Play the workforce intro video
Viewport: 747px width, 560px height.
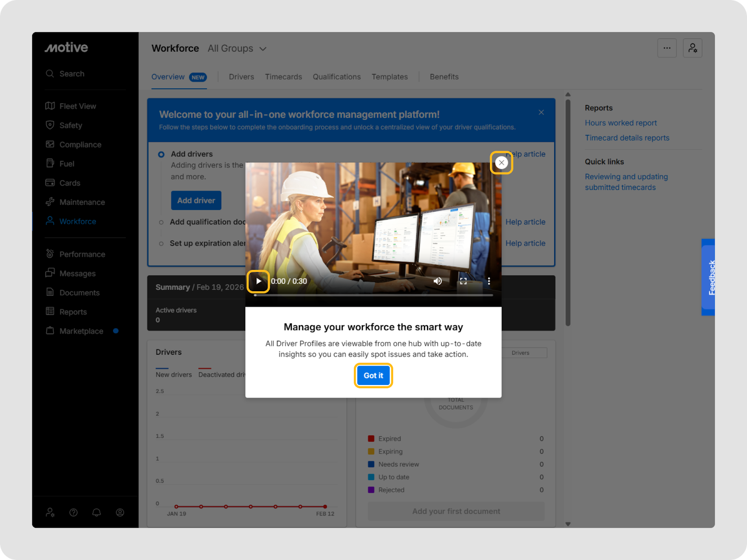[x=258, y=281]
